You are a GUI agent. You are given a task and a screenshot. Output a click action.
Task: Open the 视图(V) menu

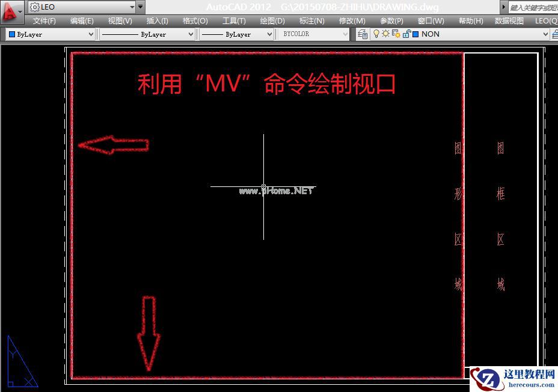(120, 21)
